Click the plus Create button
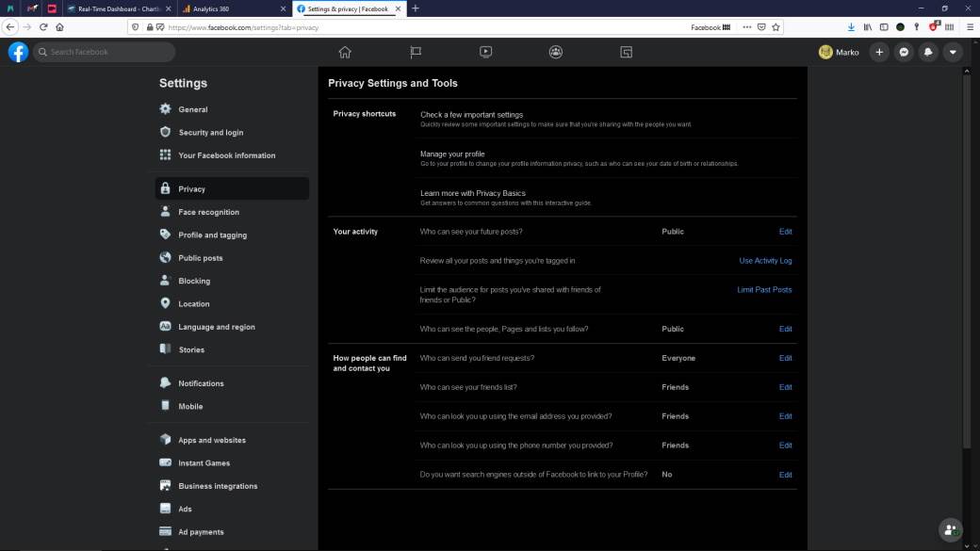 click(879, 52)
